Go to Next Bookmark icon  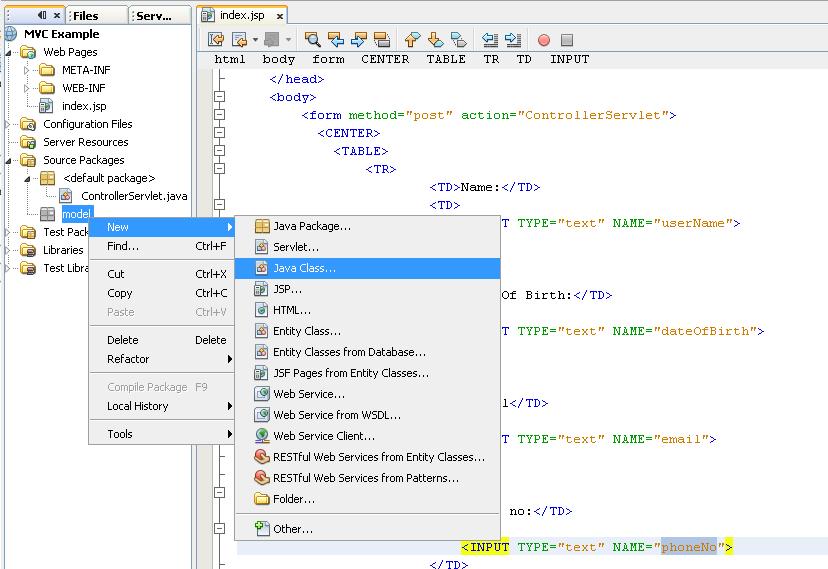435,40
